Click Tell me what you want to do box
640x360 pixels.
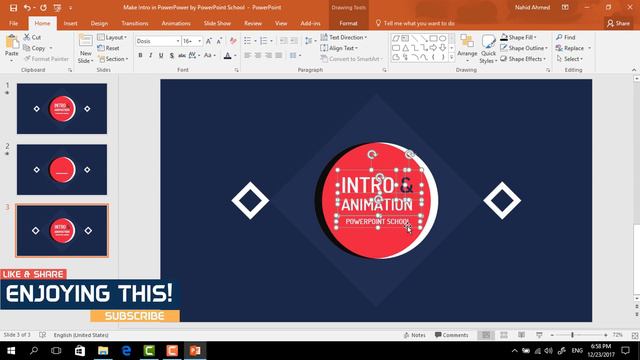(x=415, y=23)
